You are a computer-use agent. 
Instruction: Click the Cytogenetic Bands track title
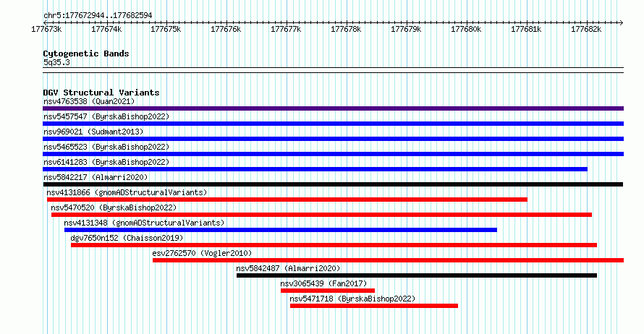point(86,53)
